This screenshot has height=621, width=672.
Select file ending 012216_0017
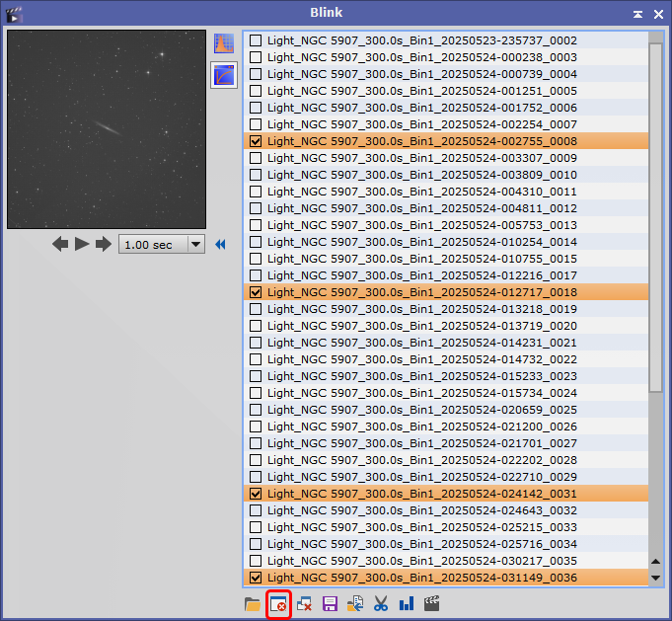point(446,275)
